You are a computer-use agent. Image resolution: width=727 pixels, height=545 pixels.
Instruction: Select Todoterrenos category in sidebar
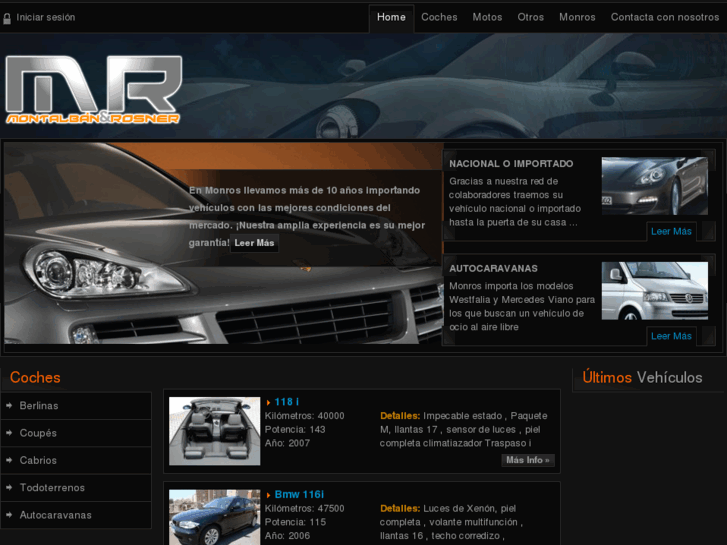[x=76, y=488]
